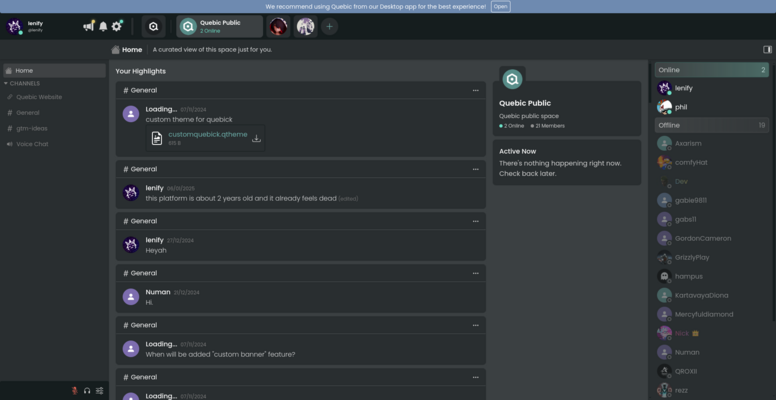The height and width of the screenshot is (400, 776).
Task: Download the customquebick.qtheme file
Action: (256, 138)
